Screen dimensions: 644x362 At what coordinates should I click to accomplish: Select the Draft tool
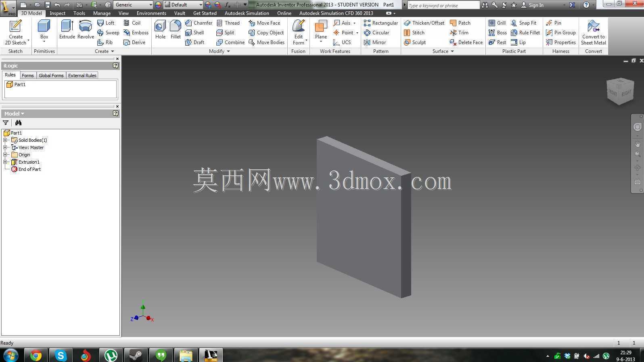(194, 42)
